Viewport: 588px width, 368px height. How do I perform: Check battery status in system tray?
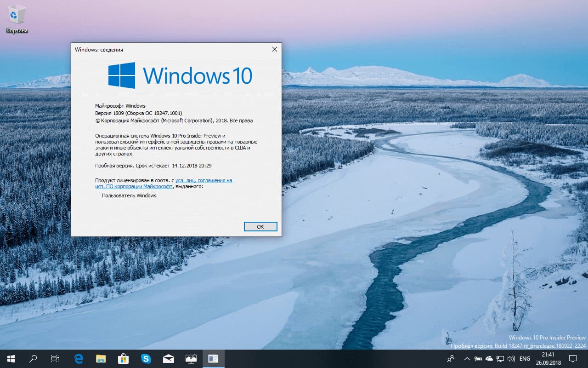[x=478, y=359]
